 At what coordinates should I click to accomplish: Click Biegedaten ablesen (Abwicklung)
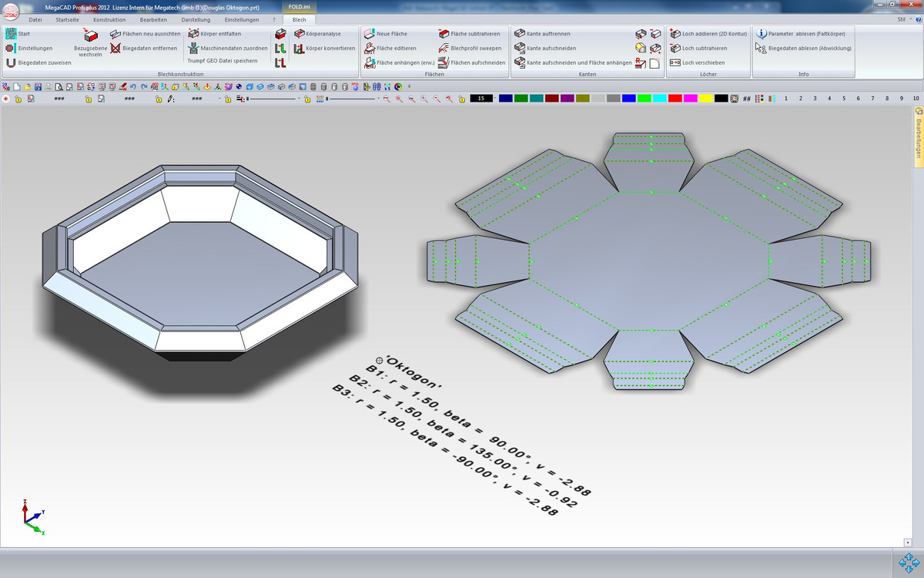point(804,48)
